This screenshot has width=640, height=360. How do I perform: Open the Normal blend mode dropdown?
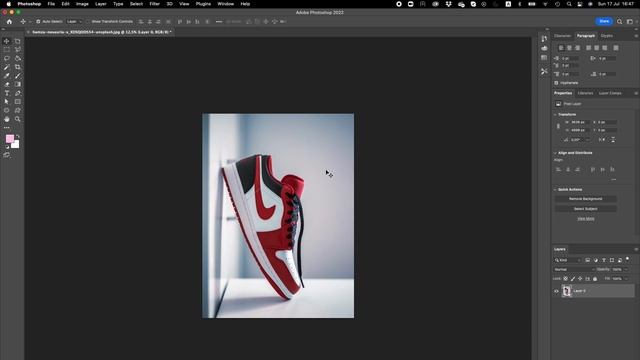point(574,269)
